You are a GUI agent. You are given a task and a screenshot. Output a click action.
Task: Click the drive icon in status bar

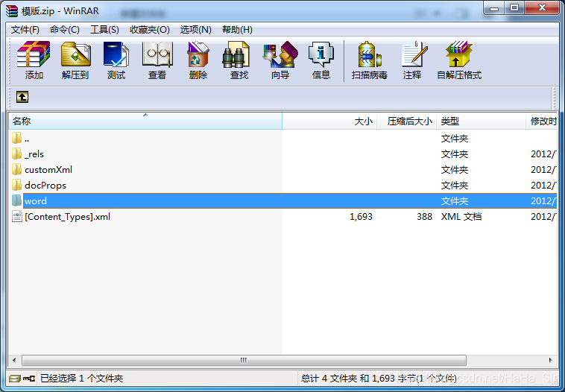click(x=15, y=379)
